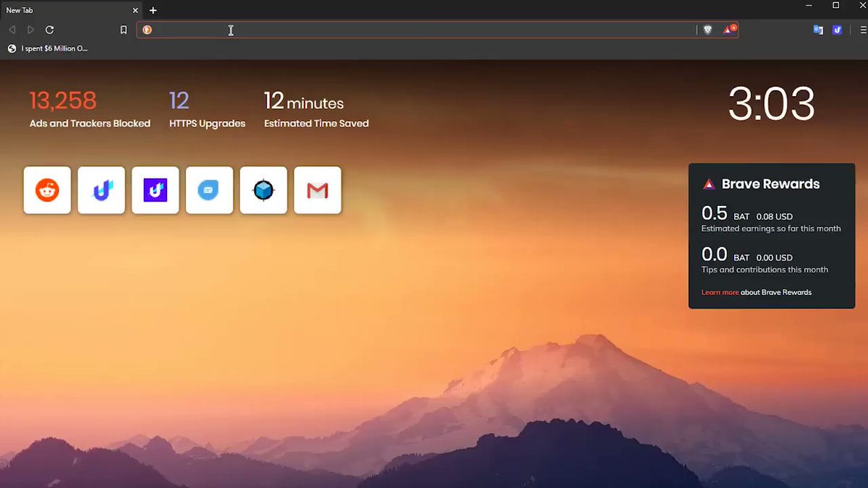
Task: Click the 12 HTTPS Upgrades counter
Action: point(179,100)
